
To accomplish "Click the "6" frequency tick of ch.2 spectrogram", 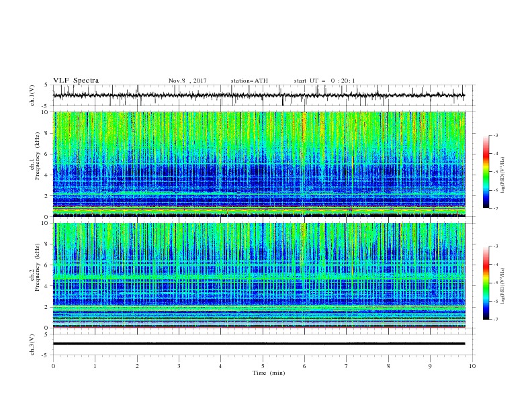I will [x=47, y=265].
